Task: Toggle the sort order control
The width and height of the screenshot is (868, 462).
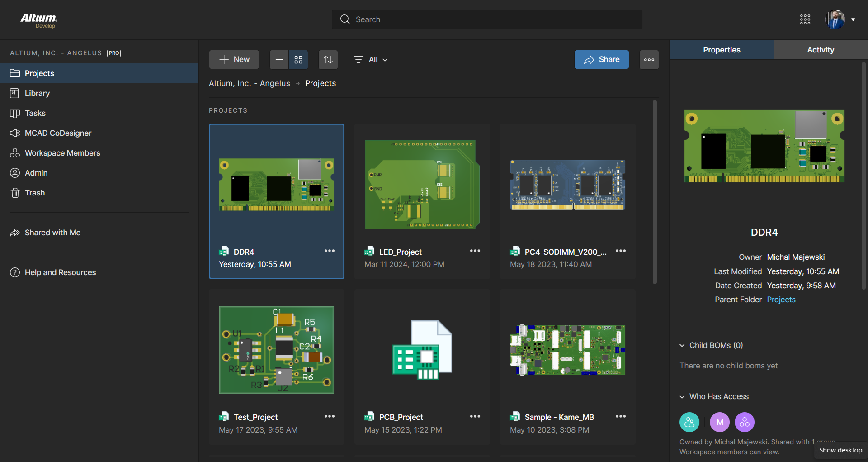Action: click(328, 59)
